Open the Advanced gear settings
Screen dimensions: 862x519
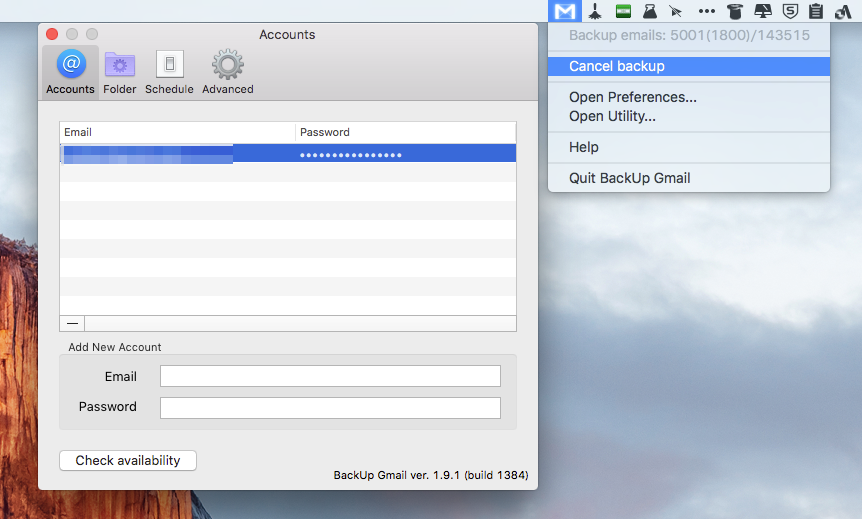click(228, 72)
